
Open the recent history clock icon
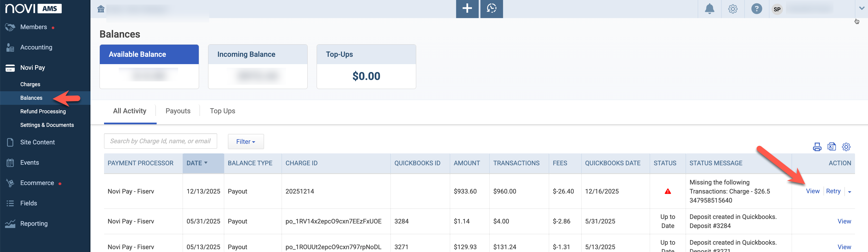click(x=491, y=9)
